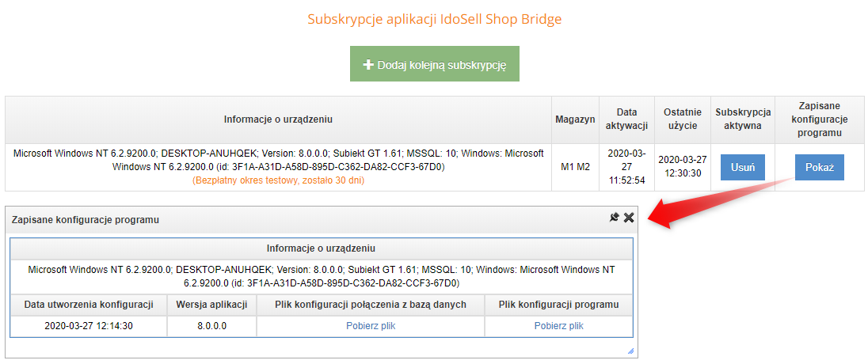Open saved configurations with Pokaż button

(x=819, y=167)
